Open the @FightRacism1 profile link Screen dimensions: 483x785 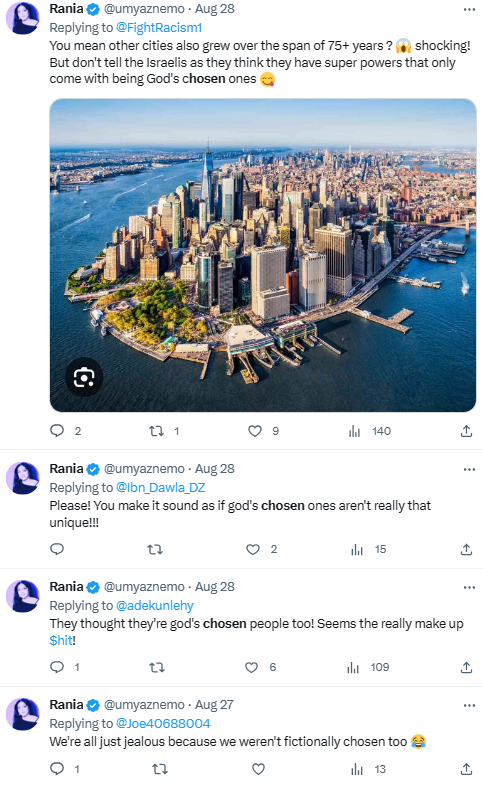pyautogui.click(x=159, y=28)
